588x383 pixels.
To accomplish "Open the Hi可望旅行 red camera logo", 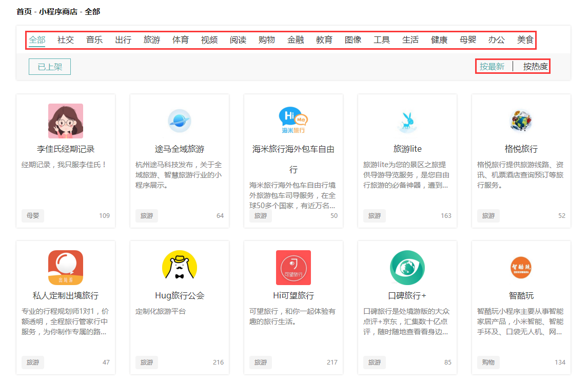I will [x=293, y=267].
